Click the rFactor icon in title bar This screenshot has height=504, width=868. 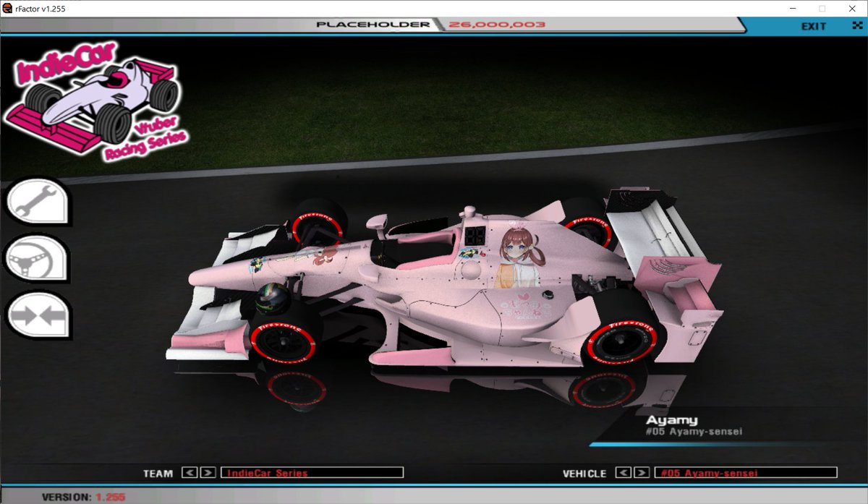(x=7, y=7)
